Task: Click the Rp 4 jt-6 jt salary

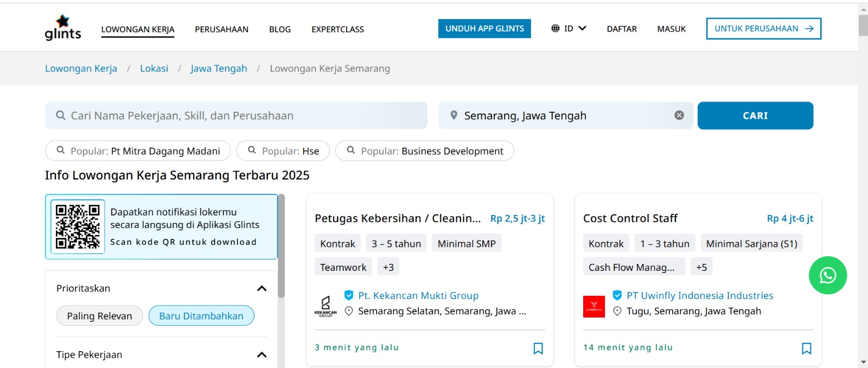Action: pos(790,218)
